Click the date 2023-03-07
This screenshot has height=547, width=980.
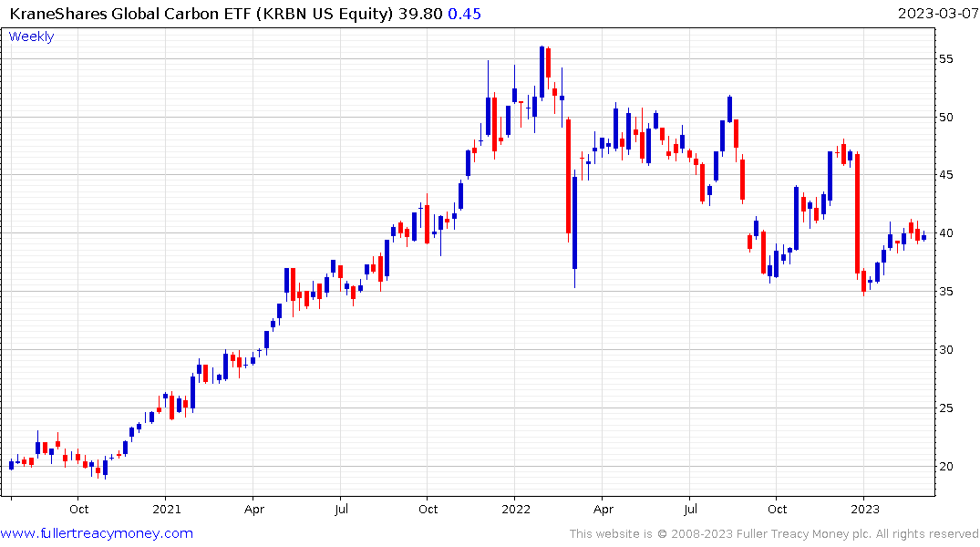click(x=937, y=14)
